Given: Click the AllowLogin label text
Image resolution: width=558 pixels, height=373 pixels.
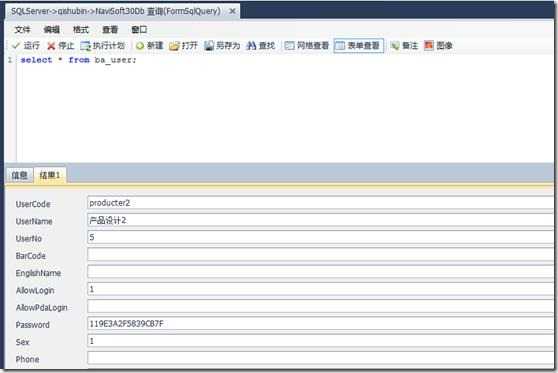Looking at the screenshot, I should click(35, 290).
